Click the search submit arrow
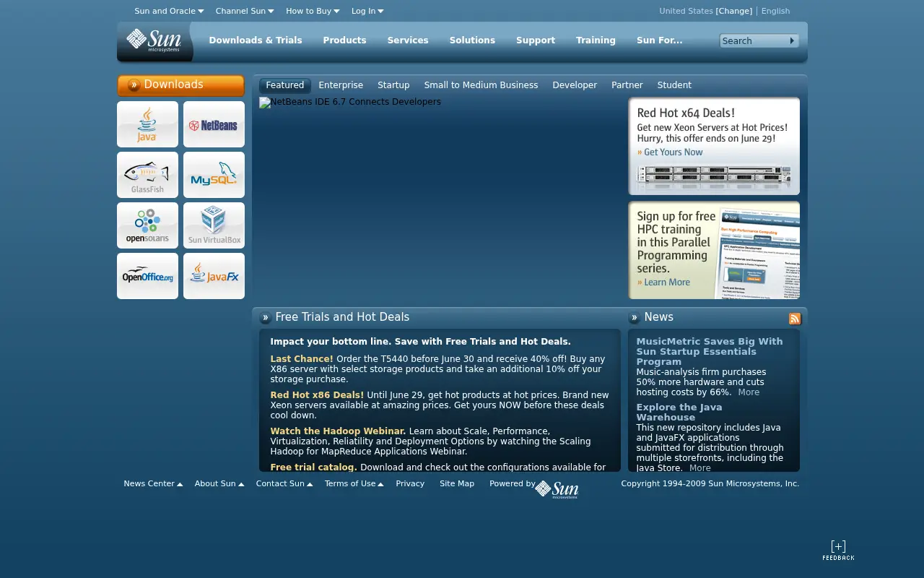This screenshot has height=578, width=924. point(792,40)
